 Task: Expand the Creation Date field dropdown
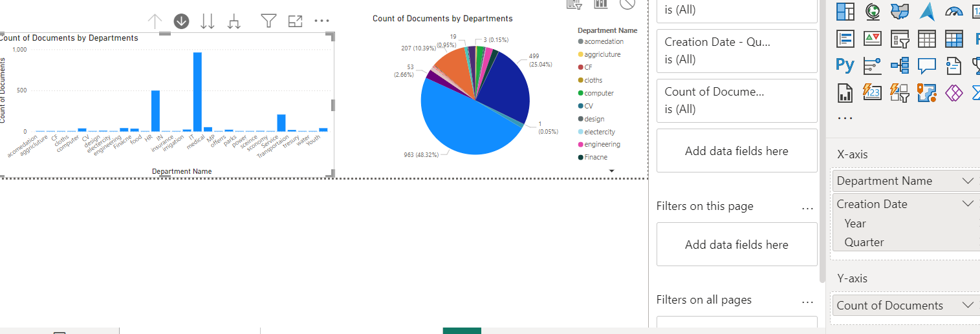968,204
